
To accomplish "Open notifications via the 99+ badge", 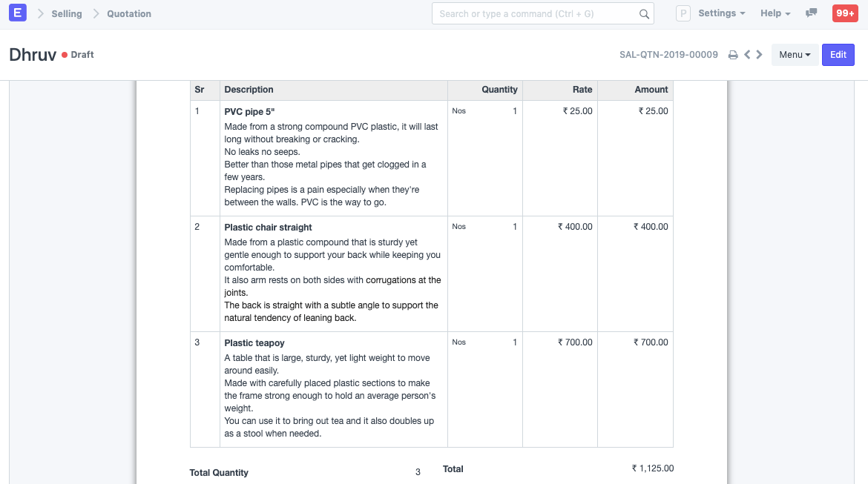I will click(x=845, y=13).
